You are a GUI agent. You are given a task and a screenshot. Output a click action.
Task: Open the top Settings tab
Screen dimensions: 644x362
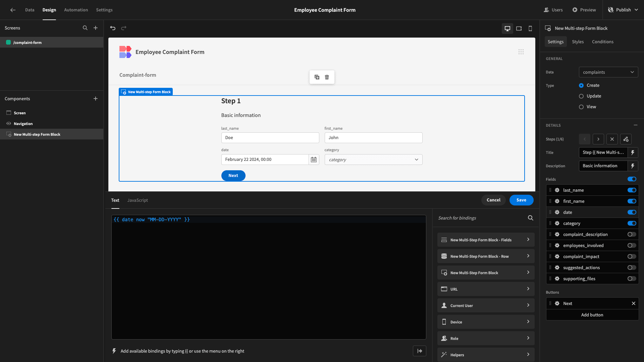[x=104, y=10]
